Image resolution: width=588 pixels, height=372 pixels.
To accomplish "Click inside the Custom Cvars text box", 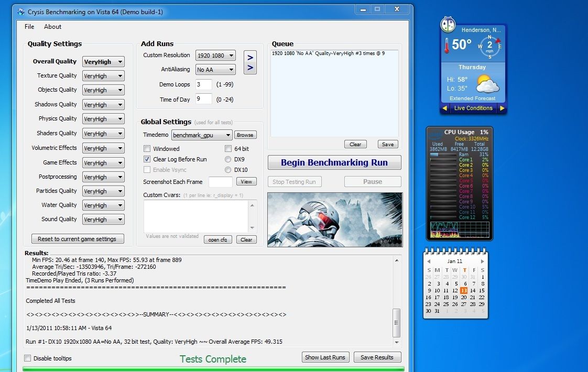I will click(x=196, y=216).
